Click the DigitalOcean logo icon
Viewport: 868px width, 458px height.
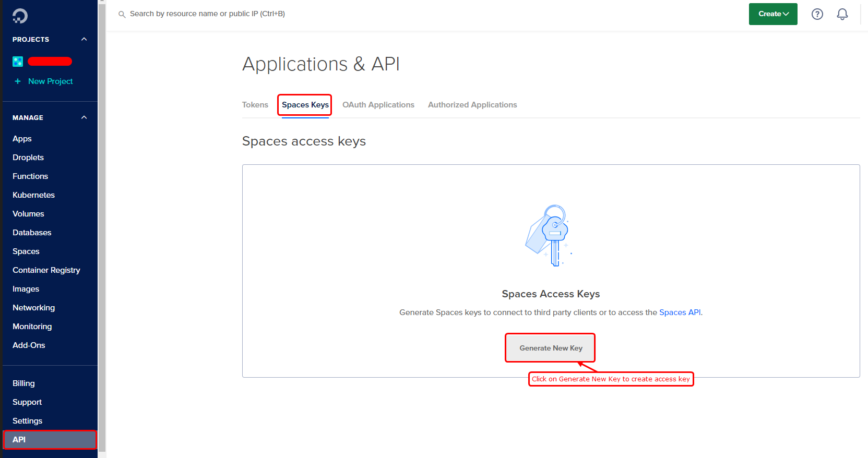point(20,16)
